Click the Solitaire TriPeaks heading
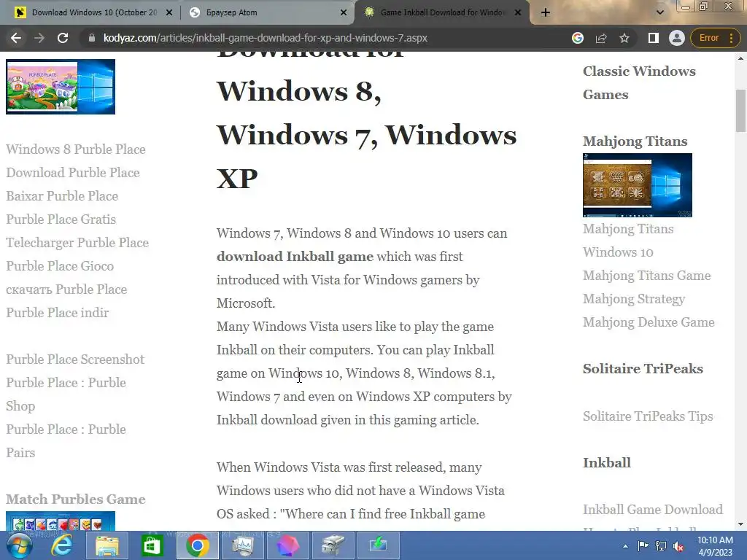 point(643,368)
